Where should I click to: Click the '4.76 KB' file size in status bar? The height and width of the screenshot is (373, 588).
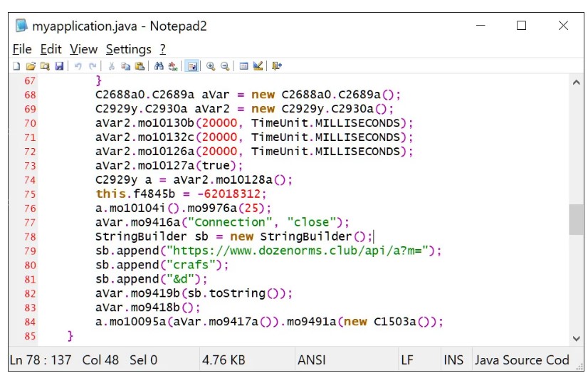(x=224, y=360)
